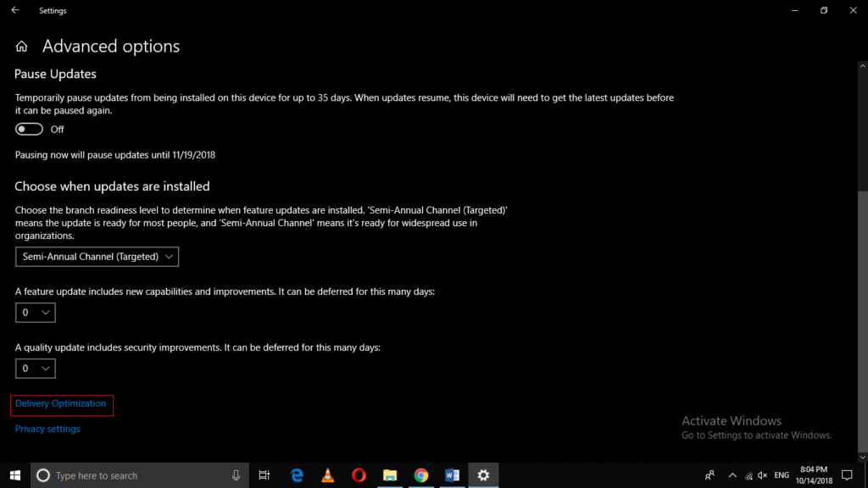Click the Cortana circle icon
Viewport: 868px width, 488px height.
(x=43, y=475)
